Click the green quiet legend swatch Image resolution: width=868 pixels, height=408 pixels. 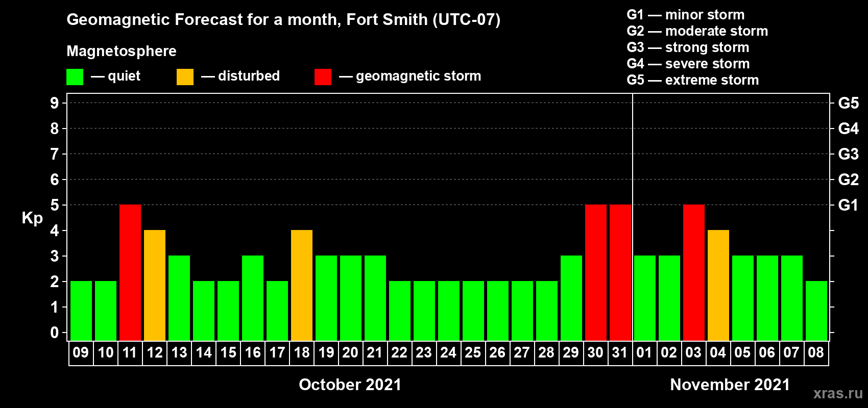[x=75, y=77]
